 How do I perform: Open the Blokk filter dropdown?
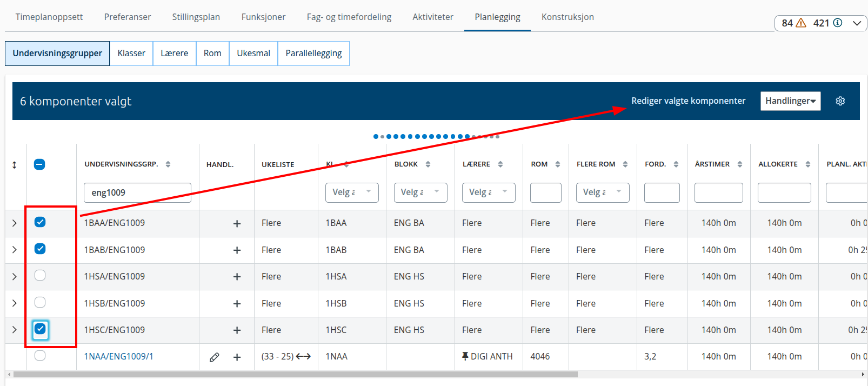420,192
